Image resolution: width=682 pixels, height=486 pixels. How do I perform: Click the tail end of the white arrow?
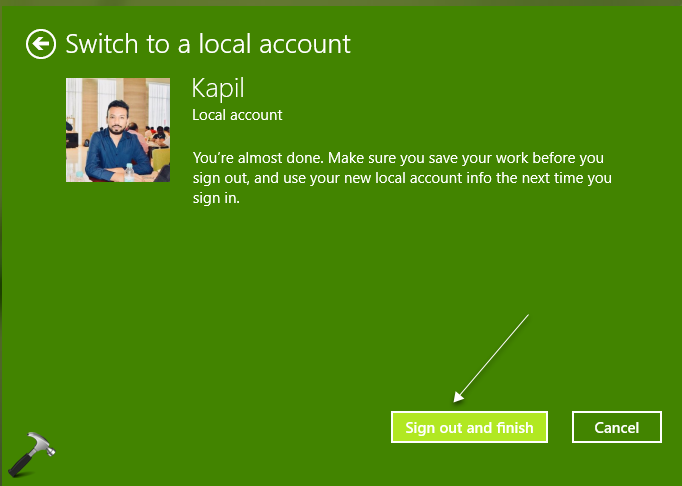(526, 316)
